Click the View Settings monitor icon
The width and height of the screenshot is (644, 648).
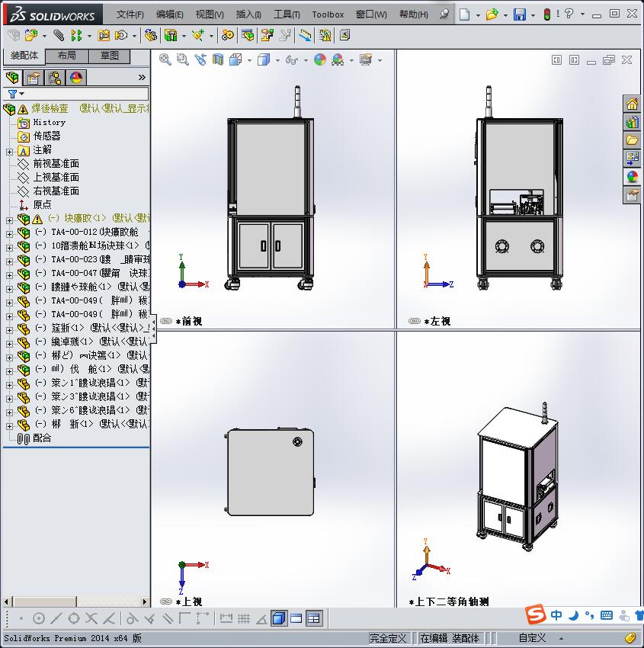(366, 59)
